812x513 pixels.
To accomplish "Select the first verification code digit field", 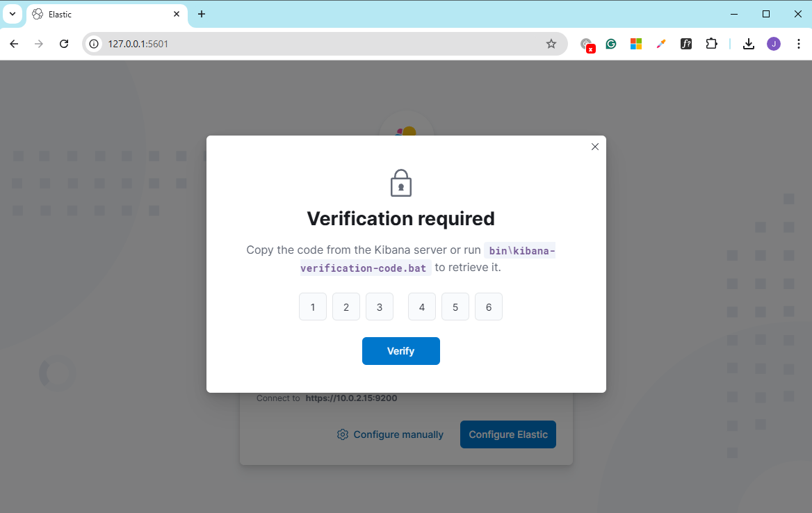I will point(313,307).
